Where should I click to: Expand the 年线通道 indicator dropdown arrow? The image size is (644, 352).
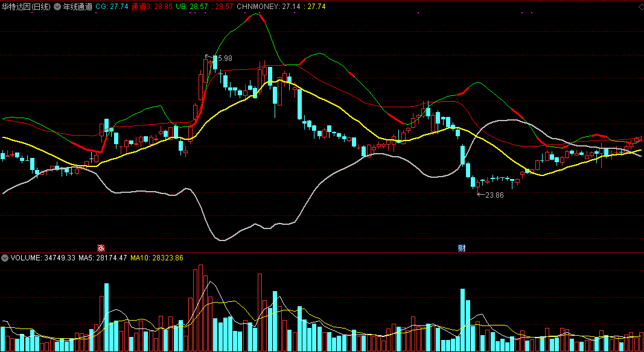click(x=57, y=7)
